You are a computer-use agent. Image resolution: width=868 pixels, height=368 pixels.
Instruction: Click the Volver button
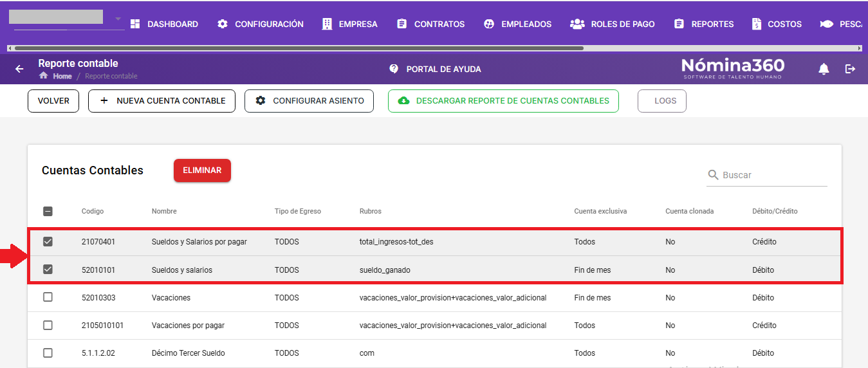(53, 101)
